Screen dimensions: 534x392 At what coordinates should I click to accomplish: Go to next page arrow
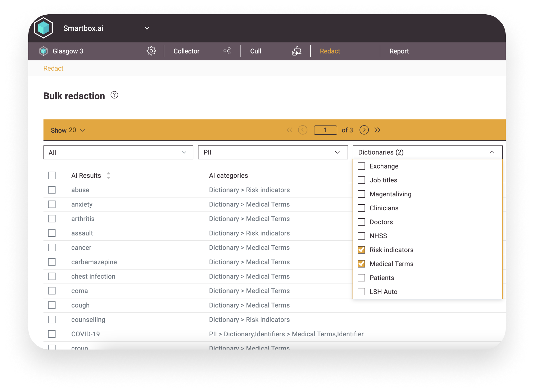[364, 130]
